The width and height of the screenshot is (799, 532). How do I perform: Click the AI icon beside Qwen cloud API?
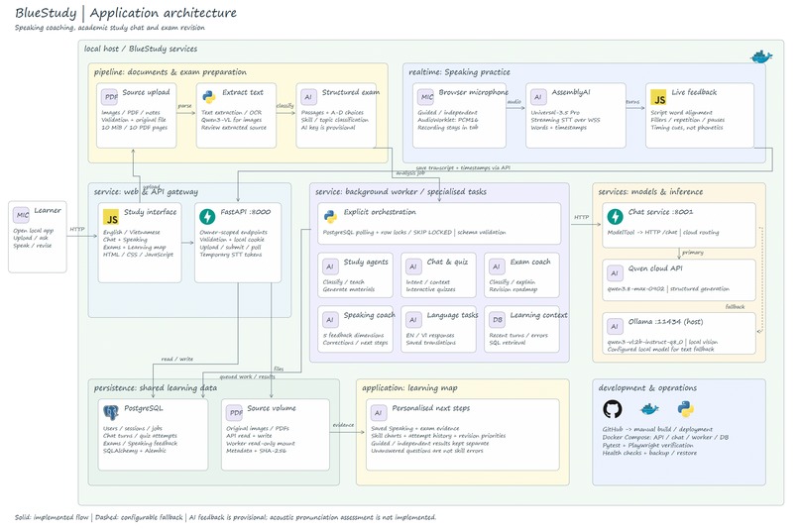615,273
